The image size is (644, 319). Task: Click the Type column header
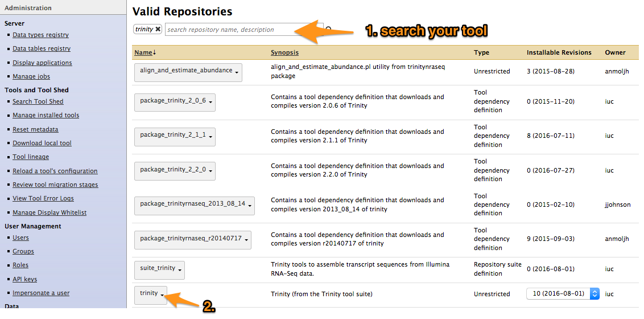coord(481,52)
